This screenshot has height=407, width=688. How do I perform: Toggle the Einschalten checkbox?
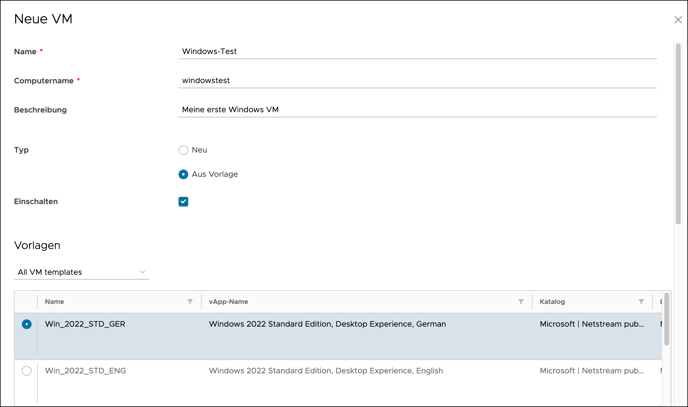tap(183, 202)
